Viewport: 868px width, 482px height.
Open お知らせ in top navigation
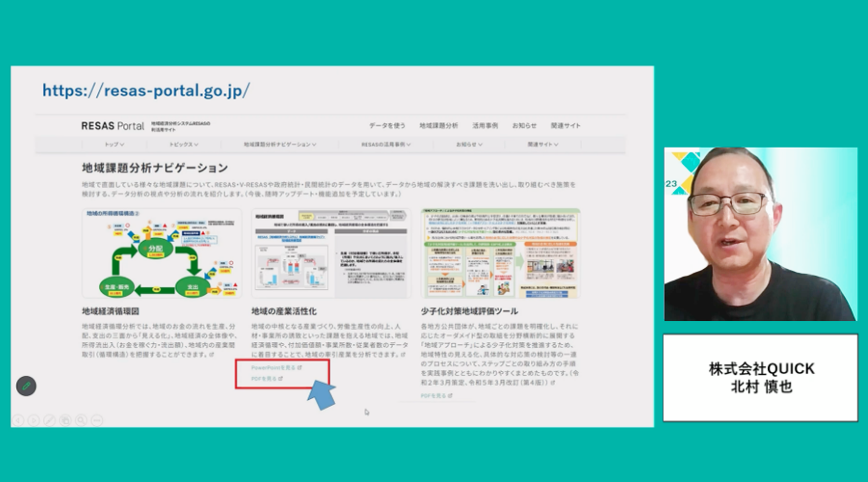point(525,125)
